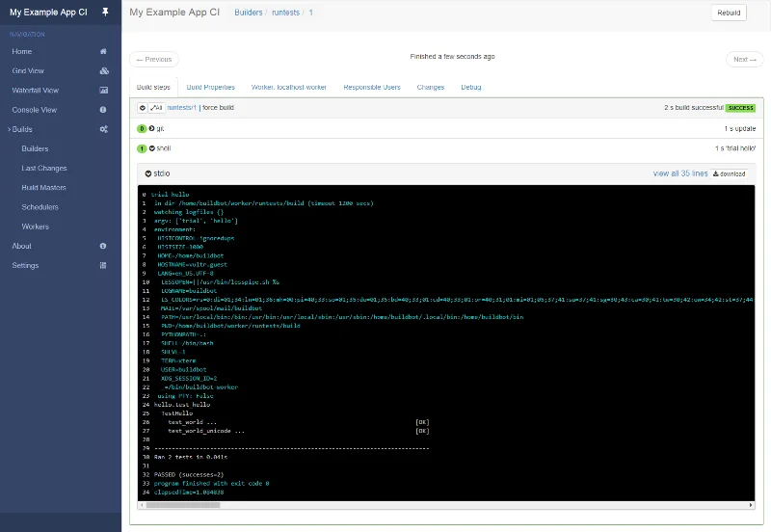Screen dimensions: 771x532
Task: Toggle step detail level dropdown chevron
Action: (142, 108)
